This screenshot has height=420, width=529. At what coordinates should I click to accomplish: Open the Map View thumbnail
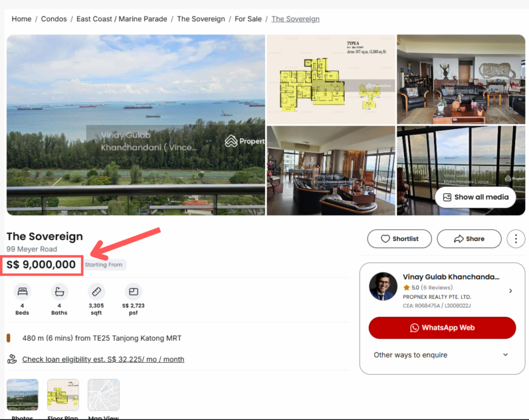103,395
